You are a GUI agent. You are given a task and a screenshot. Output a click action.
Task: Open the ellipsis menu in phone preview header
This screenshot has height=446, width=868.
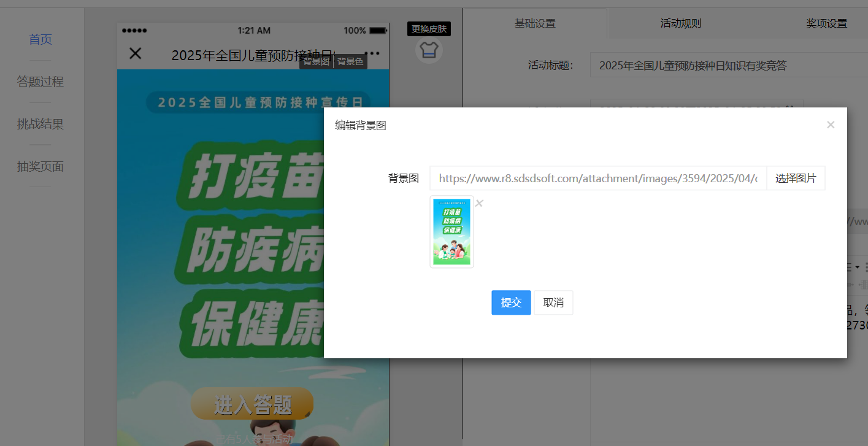(x=375, y=53)
